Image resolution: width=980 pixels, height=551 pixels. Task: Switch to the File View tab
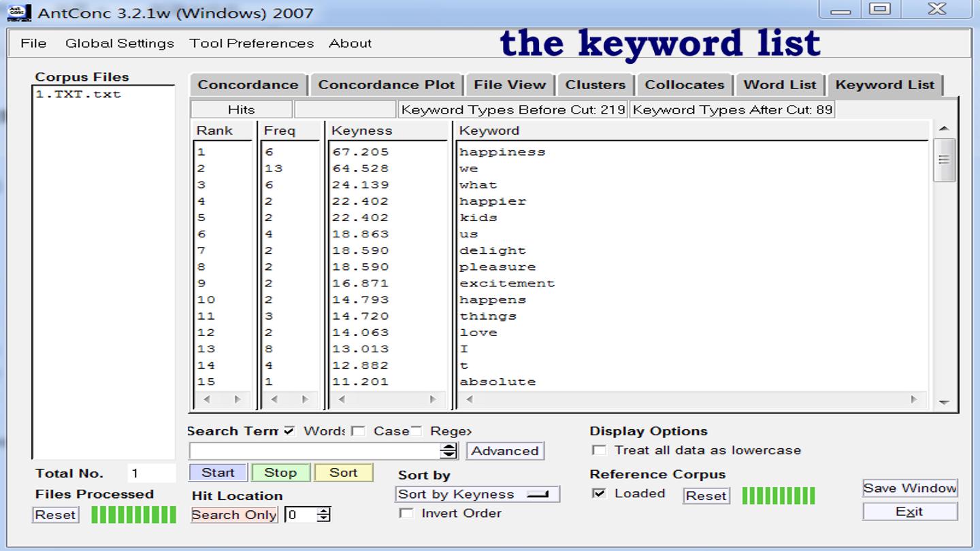pos(510,85)
